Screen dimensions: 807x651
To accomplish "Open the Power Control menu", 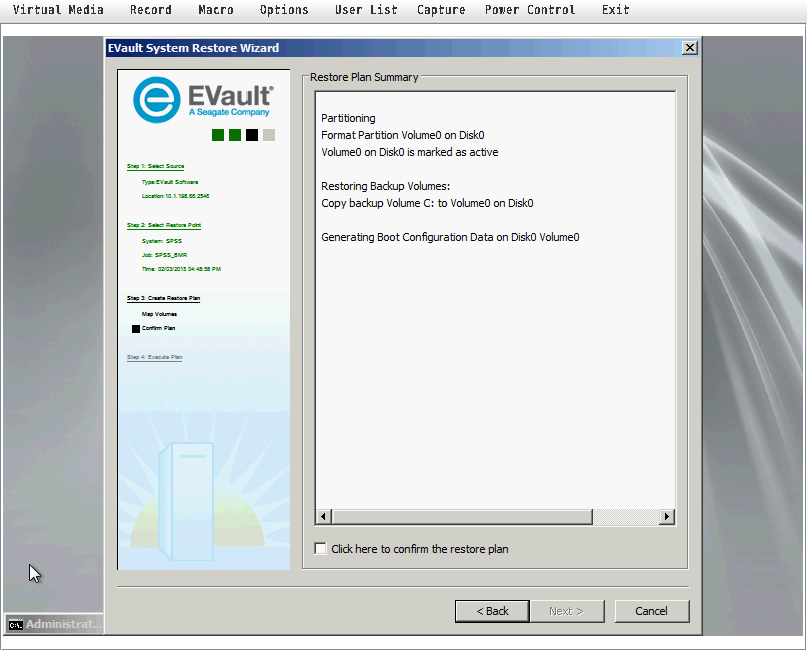I will click(x=530, y=10).
